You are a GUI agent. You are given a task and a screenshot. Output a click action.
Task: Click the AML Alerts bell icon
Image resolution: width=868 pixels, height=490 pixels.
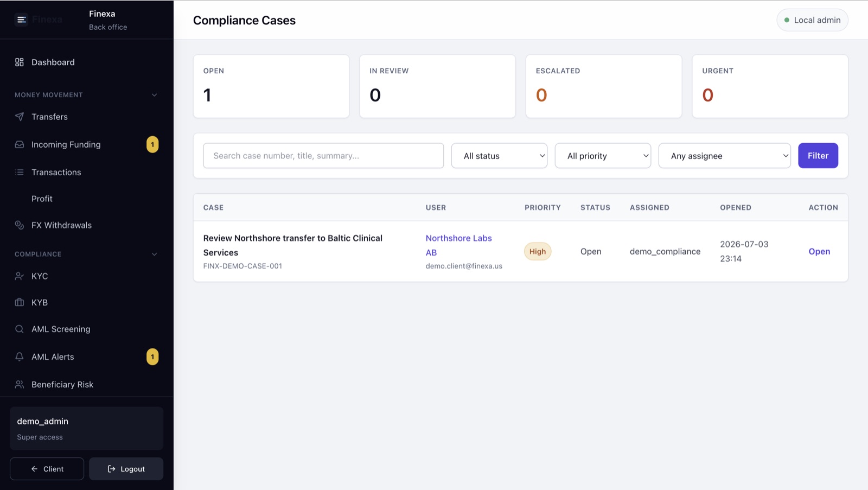pos(20,357)
